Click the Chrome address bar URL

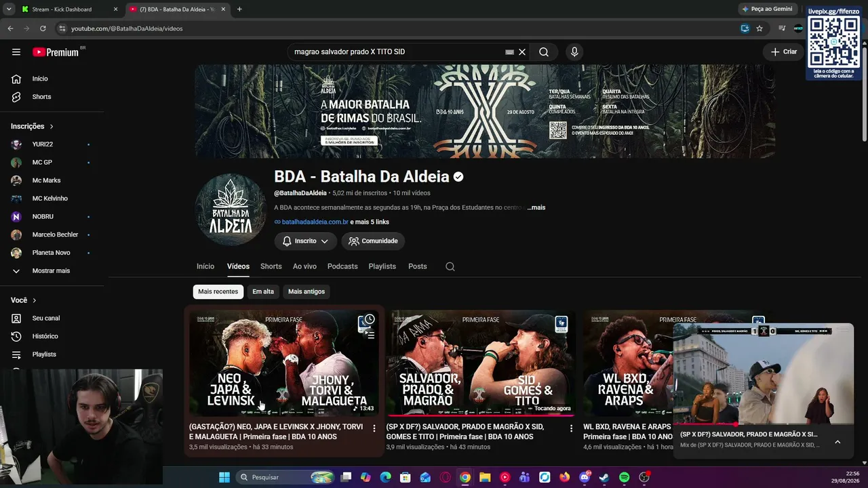(x=127, y=28)
